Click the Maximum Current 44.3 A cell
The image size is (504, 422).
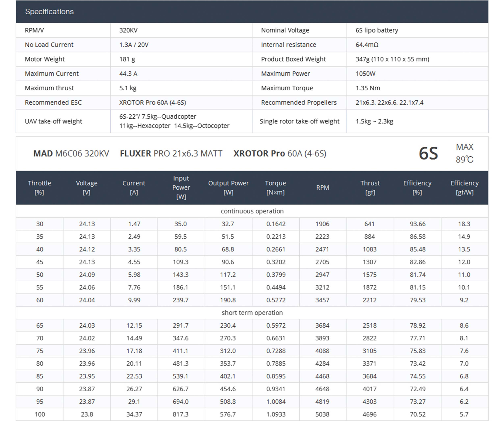128,73
